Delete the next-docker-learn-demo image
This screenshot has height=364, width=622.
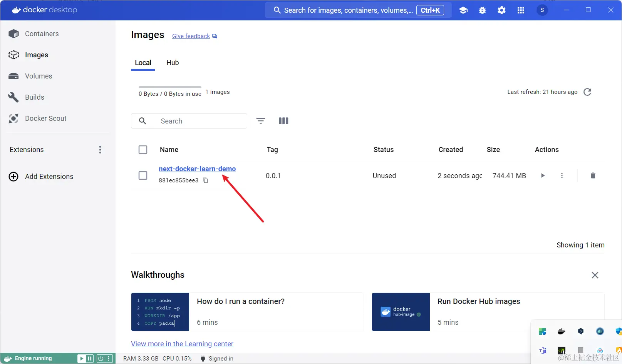593,175
